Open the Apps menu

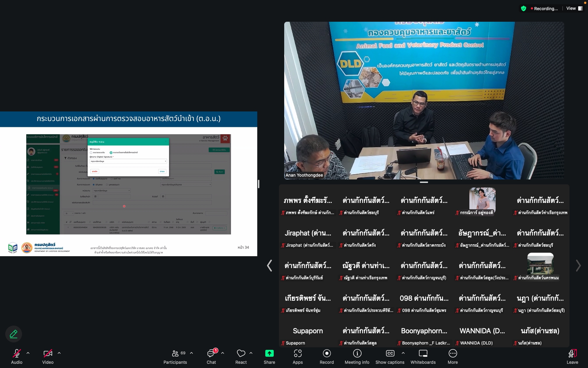[297, 356]
